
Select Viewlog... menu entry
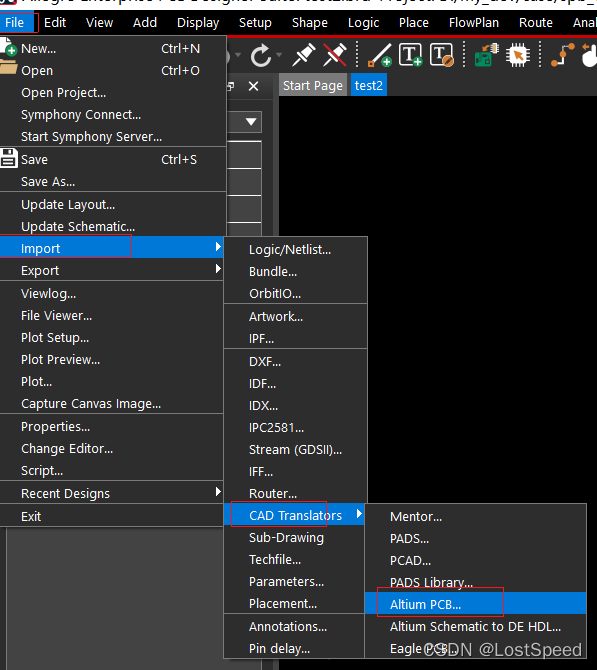[x=112, y=294]
